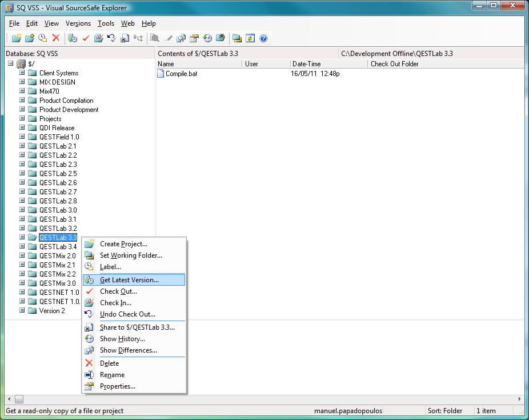Collapse the root $/ tree node
The height and width of the screenshot is (420, 529).
pyautogui.click(x=11, y=63)
